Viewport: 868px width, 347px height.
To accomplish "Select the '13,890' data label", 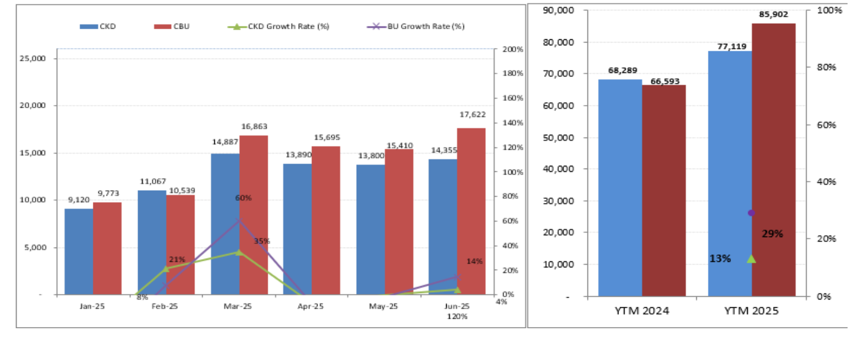I will (x=299, y=155).
